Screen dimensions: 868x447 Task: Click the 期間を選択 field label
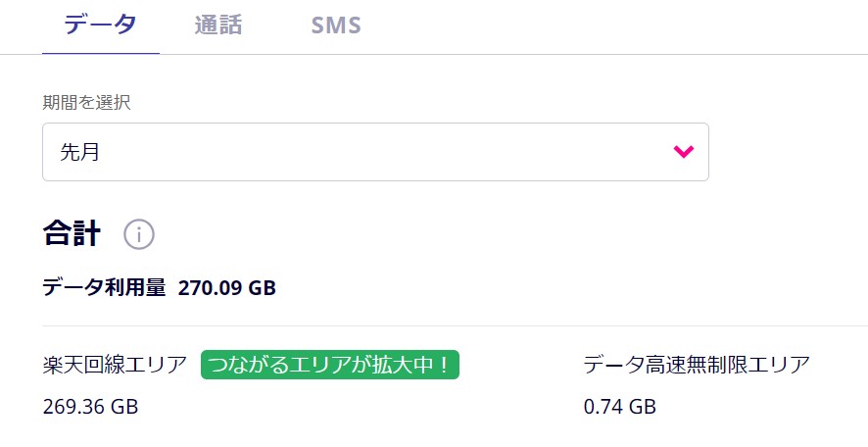(86, 103)
